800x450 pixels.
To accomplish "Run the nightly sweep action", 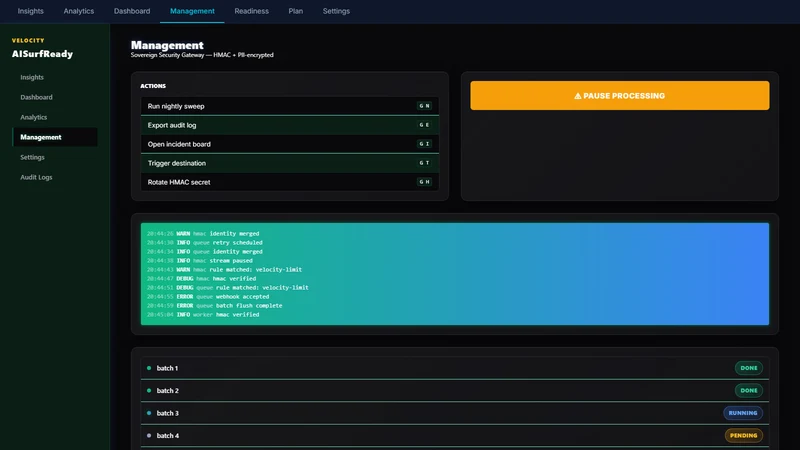I will (x=290, y=106).
